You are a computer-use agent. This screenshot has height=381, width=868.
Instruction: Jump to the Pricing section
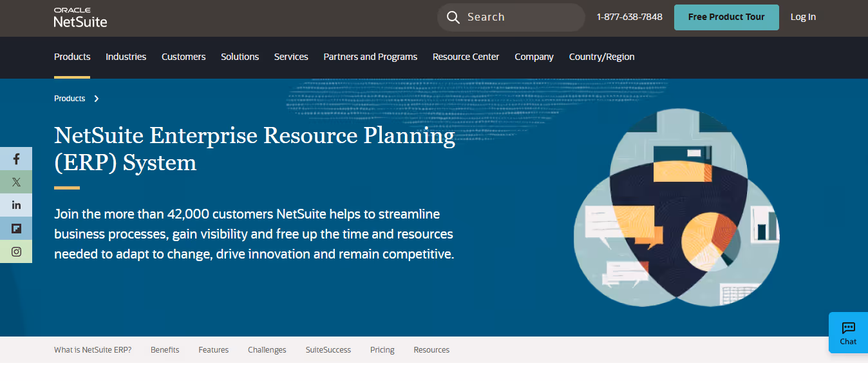tap(382, 350)
